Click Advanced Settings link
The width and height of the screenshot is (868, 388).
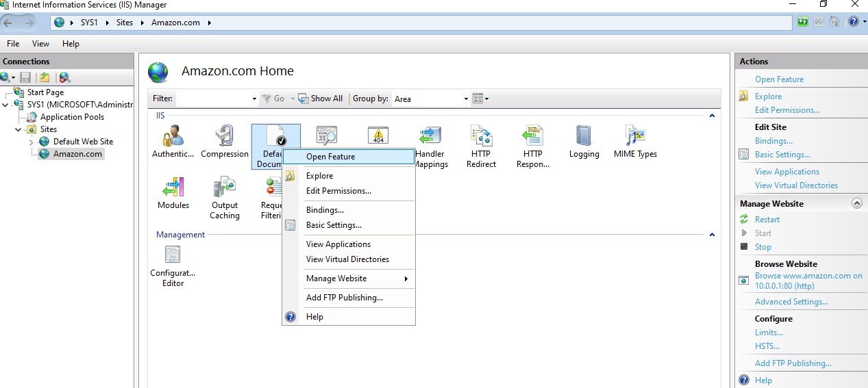tap(791, 302)
